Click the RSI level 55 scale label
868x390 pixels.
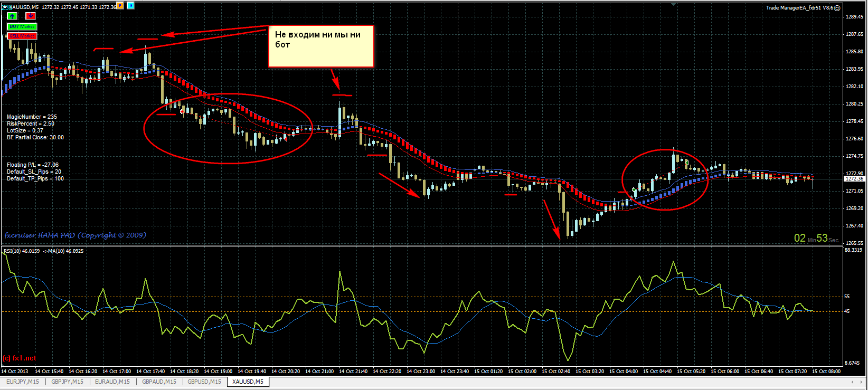[847, 297]
